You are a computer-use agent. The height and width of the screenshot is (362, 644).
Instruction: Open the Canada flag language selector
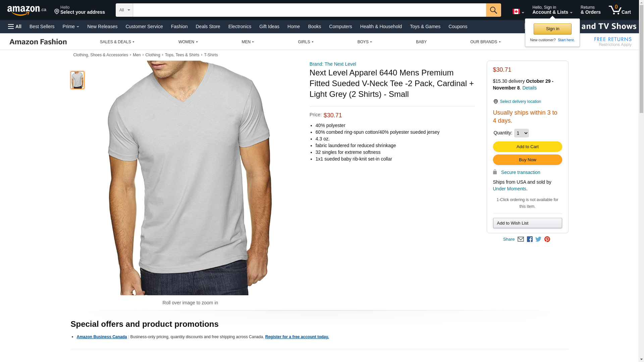coord(518,12)
